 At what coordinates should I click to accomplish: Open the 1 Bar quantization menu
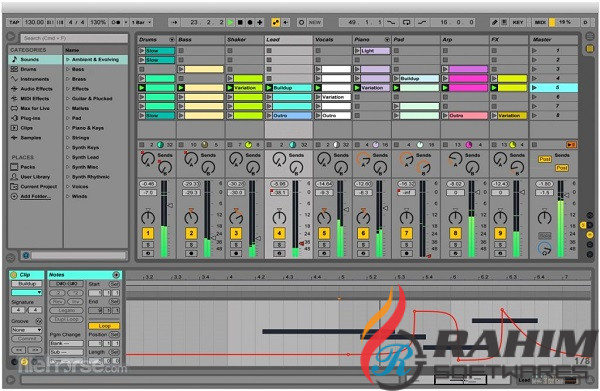point(141,23)
